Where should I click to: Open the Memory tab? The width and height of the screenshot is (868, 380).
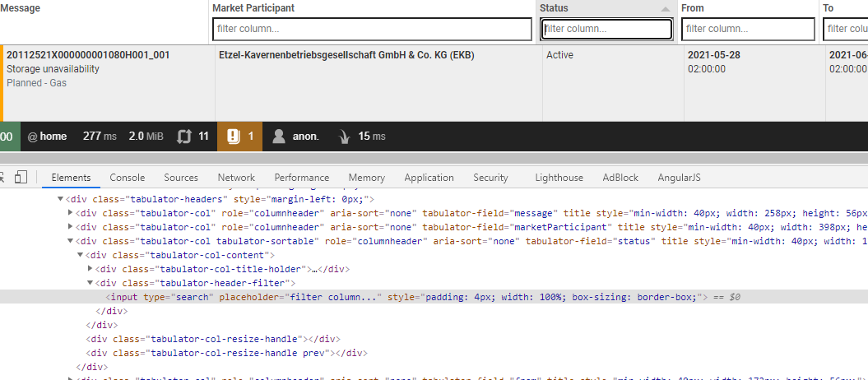pos(366,178)
